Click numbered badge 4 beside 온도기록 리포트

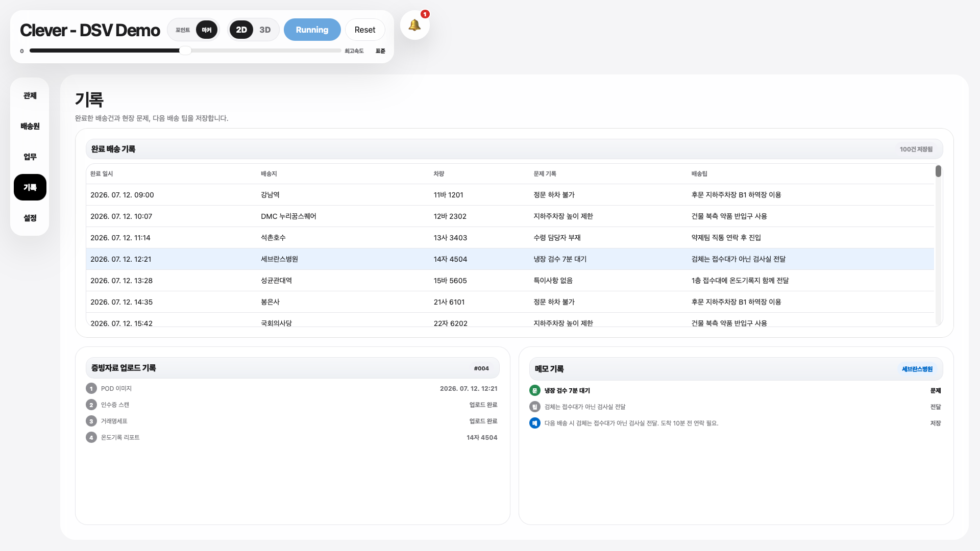pos(91,438)
